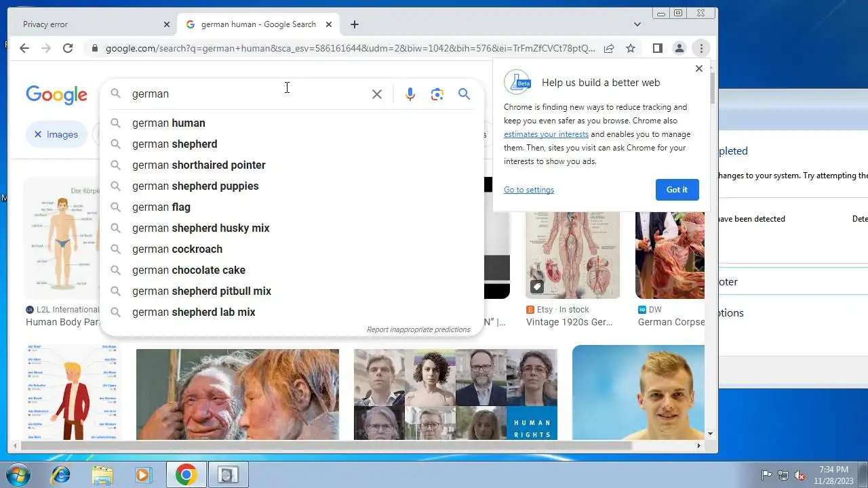Open the cartoon man body labels thumbnail
This screenshot has height=488, width=868.
71,392
